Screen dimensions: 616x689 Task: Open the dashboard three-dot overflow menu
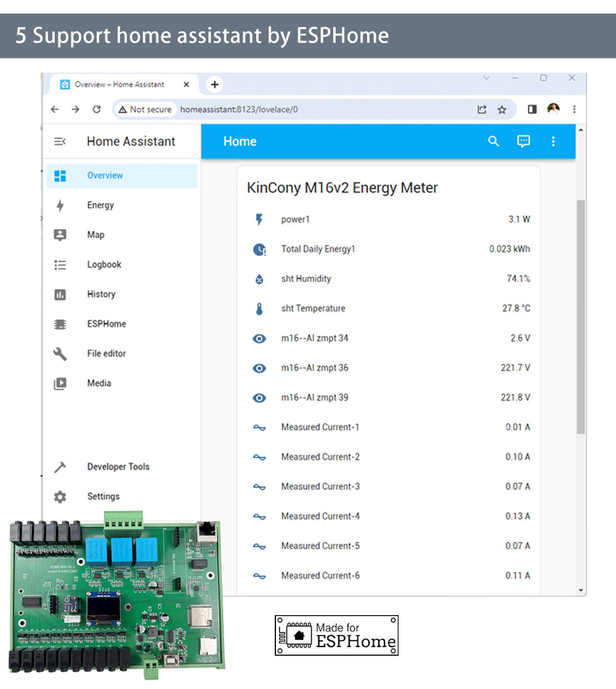coord(553,142)
